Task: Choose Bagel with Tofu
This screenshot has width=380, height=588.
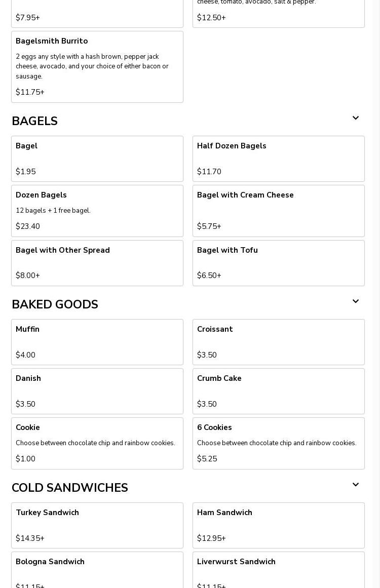Action: pyautogui.click(x=278, y=263)
